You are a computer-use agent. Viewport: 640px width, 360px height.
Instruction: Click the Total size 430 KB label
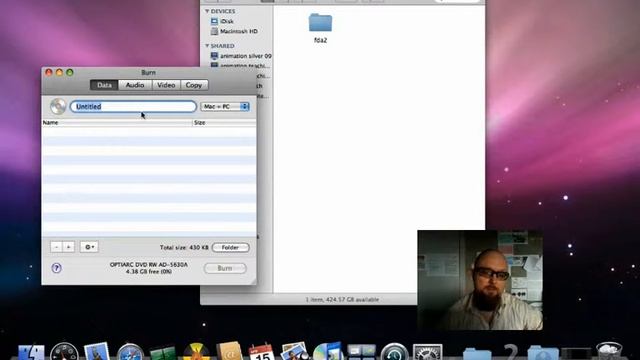point(184,247)
